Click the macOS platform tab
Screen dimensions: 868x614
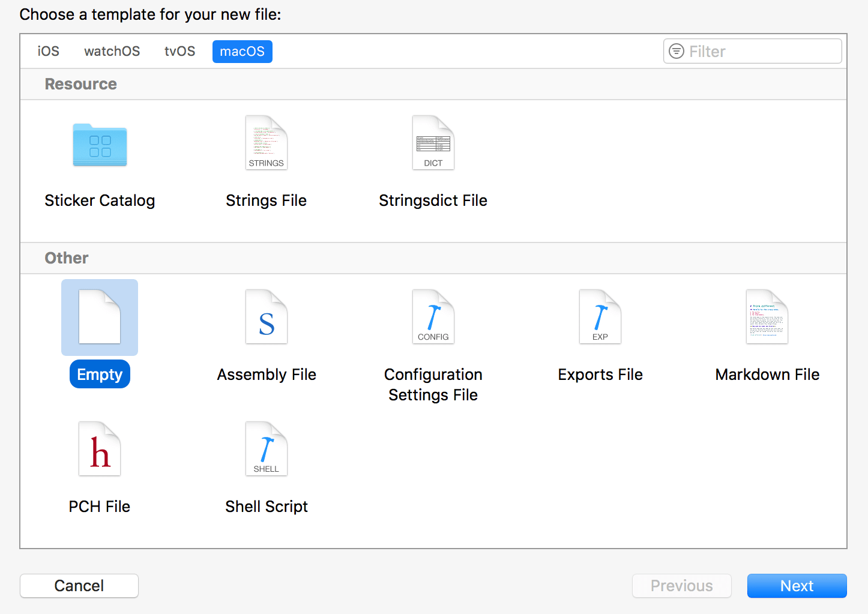(x=242, y=52)
